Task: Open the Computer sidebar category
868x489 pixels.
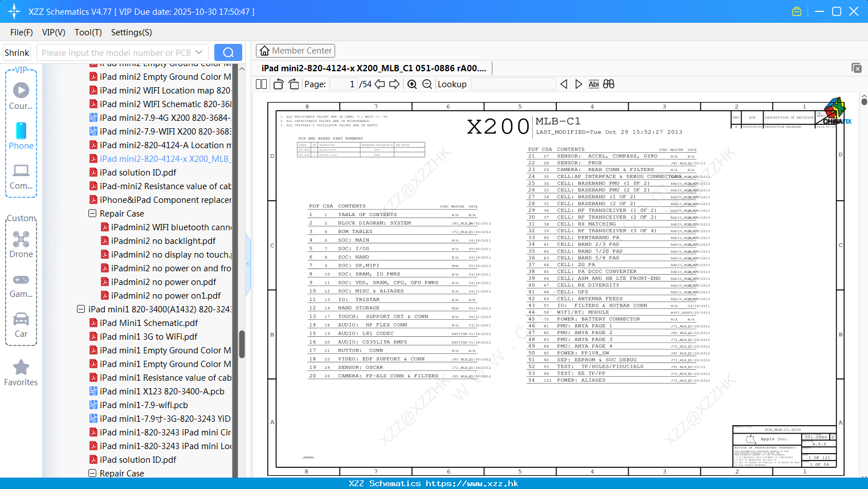Action: (x=21, y=176)
